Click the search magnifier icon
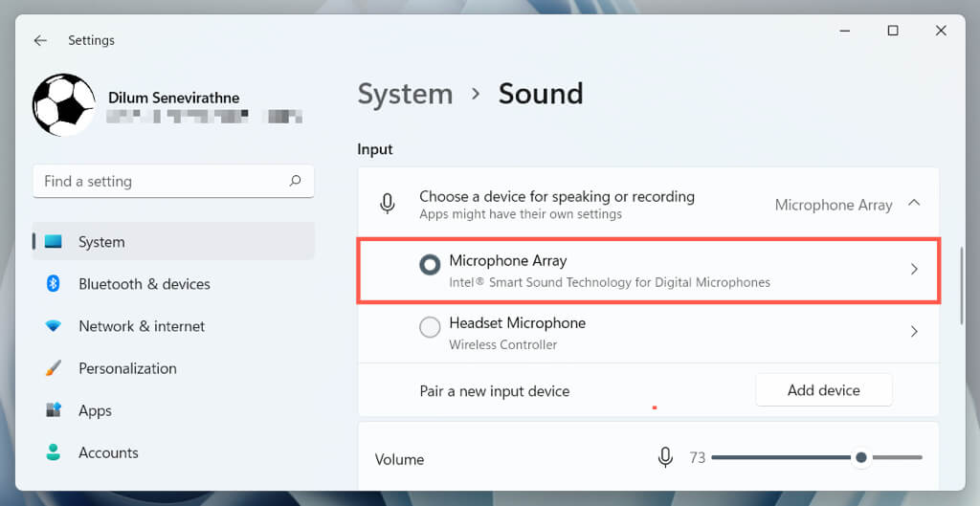 [295, 181]
